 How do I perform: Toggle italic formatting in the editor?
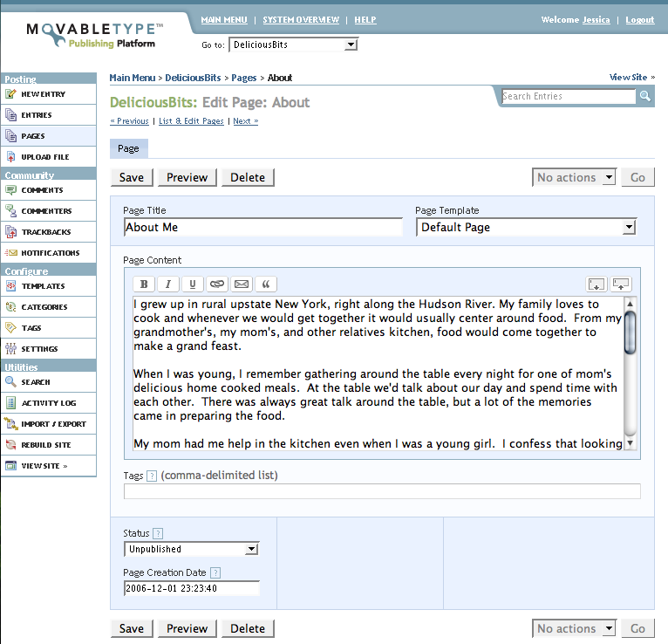[x=168, y=284]
